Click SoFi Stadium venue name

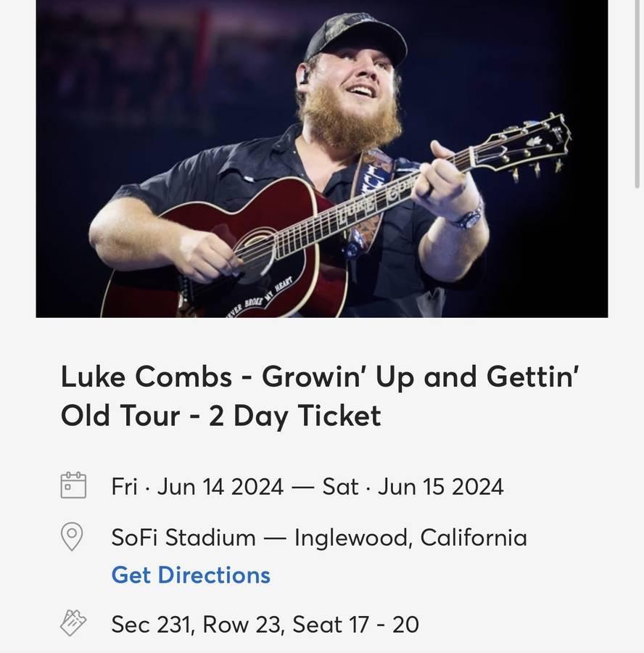point(183,537)
